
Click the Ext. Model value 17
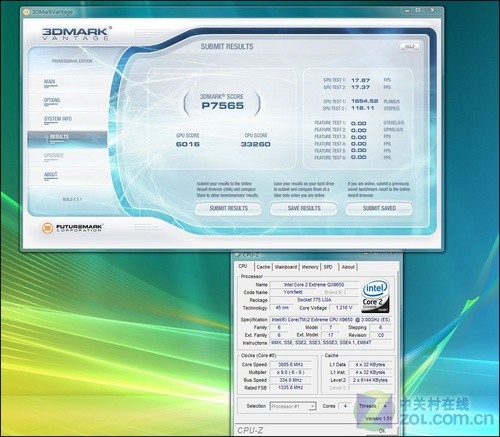coord(331,335)
